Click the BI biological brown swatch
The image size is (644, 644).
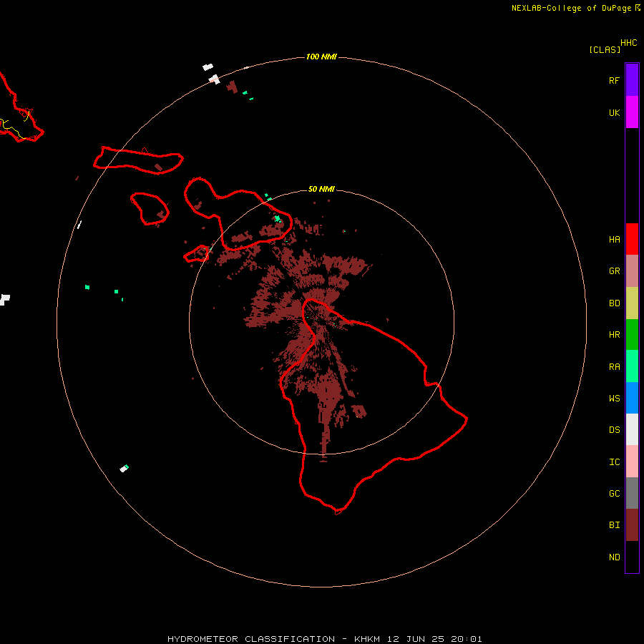[632, 525]
